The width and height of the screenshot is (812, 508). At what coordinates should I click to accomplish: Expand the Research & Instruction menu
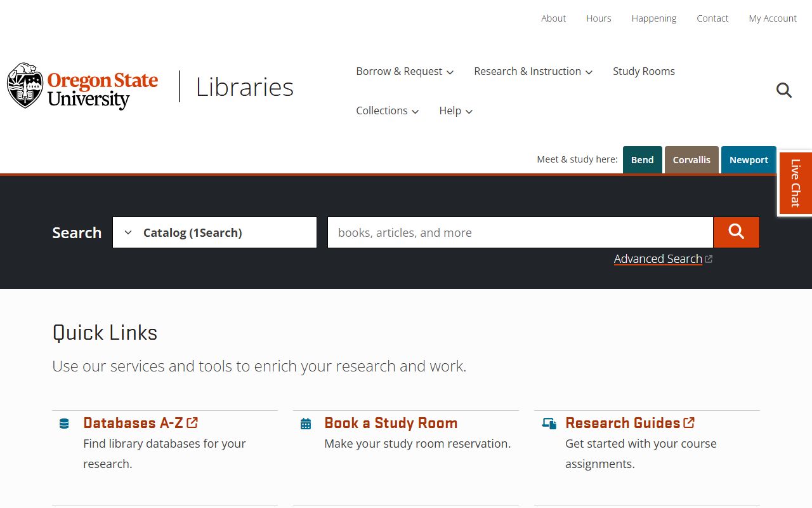(533, 71)
